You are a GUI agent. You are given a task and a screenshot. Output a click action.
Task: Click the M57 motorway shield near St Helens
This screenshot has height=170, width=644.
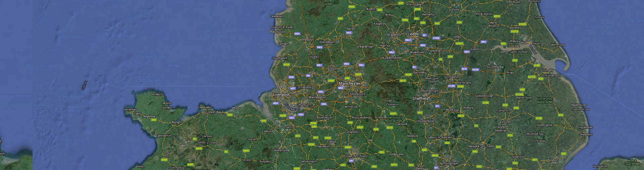click(293, 89)
